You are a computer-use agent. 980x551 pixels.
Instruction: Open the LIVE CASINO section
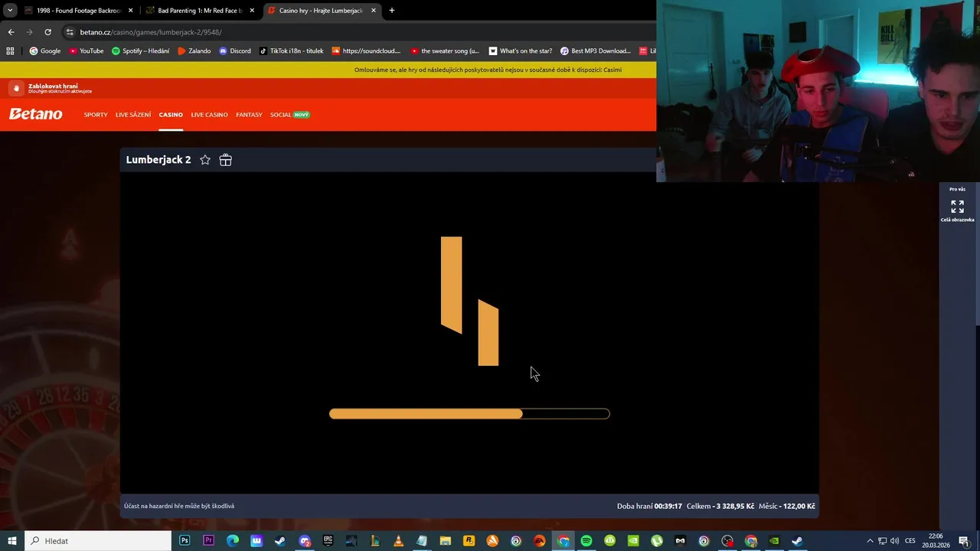pyautogui.click(x=210, y=115)
